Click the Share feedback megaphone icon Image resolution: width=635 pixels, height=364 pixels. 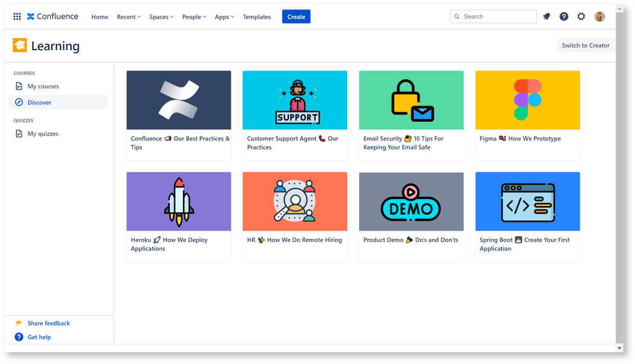[19, 323]
